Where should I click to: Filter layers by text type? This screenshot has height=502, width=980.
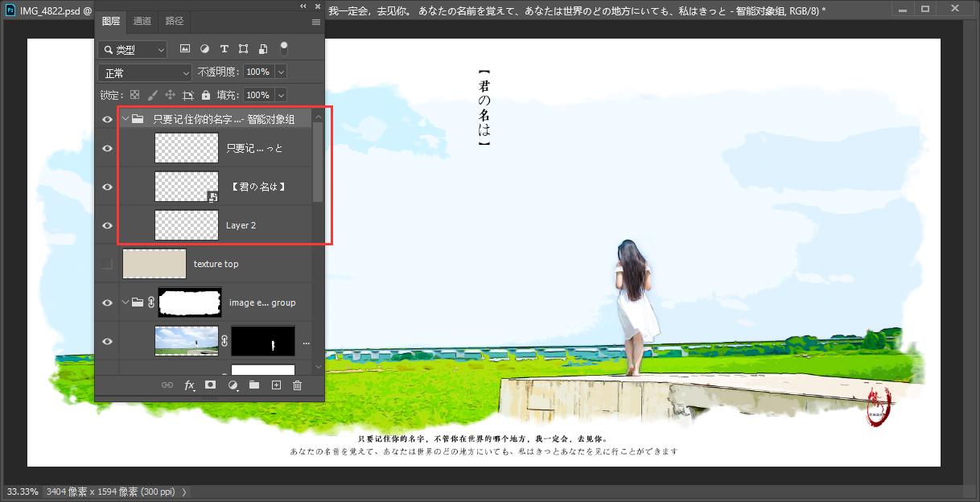coord(224,50)
